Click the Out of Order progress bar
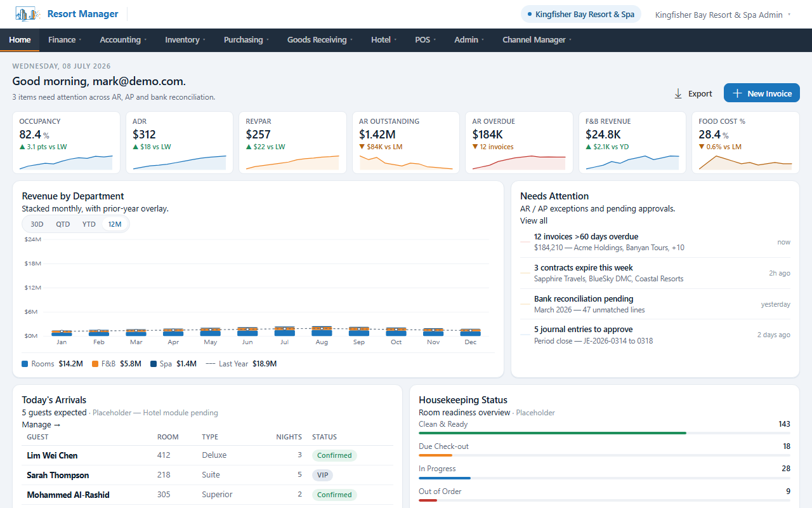The image size is (812, 508). [605, 500]
